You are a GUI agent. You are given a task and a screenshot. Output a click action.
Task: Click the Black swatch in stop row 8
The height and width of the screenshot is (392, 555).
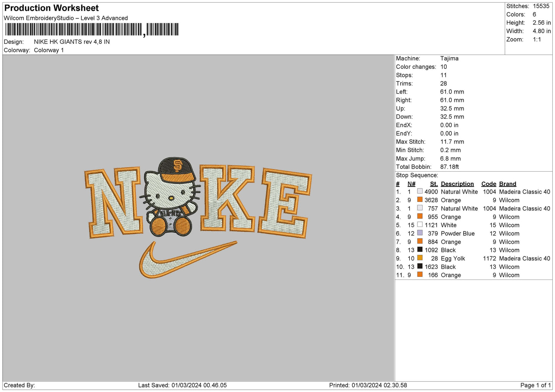[x=420, y=250]
